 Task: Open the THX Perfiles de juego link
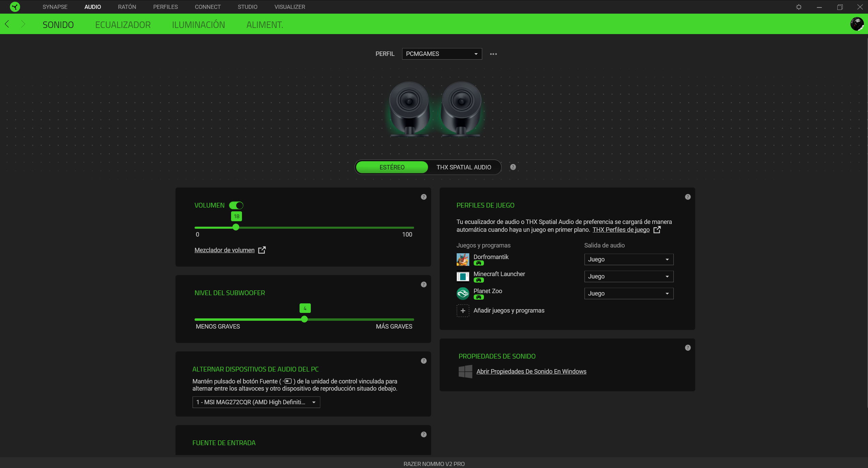pos(621,230)
